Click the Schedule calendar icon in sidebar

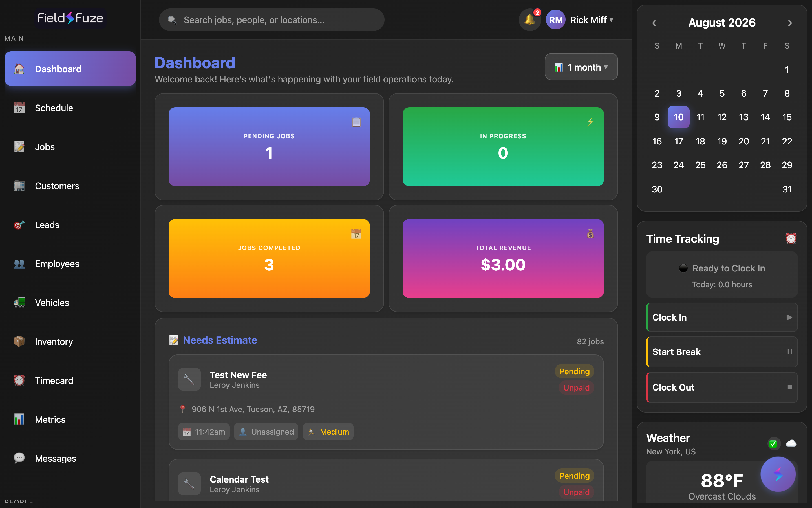point(19,108)
